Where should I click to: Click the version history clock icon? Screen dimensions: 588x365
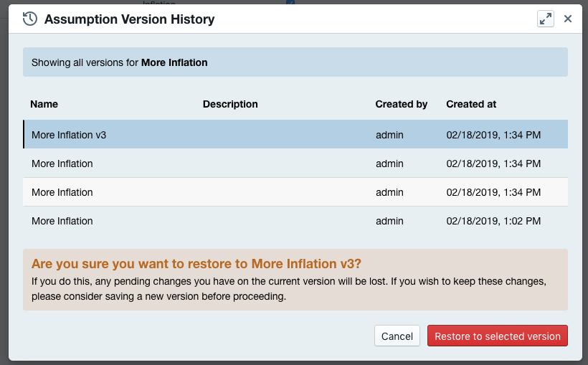(x=30, y=19)
